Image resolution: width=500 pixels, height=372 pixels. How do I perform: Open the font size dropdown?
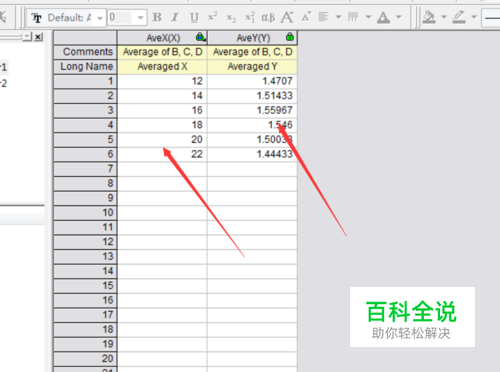[141, 18]
